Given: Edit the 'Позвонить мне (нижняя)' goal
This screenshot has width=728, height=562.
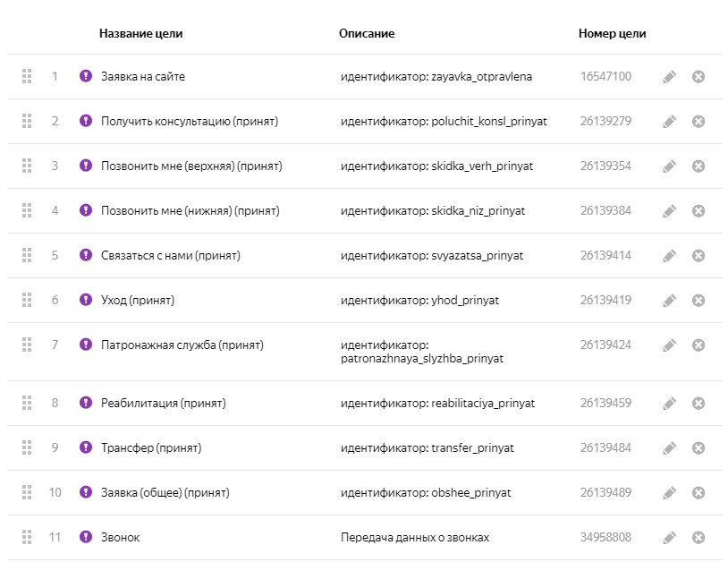Looking at the screenshot, I should pyautogui.click(x=669, y=211).
